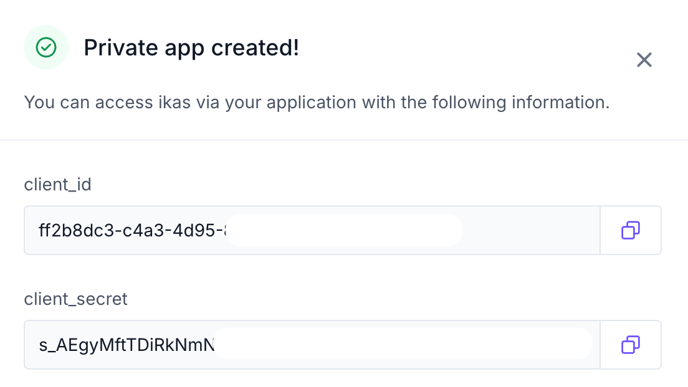Screen dimensions: 688x387
Task: Click the 'Private app created!' heading
Action: click(191, 48)
